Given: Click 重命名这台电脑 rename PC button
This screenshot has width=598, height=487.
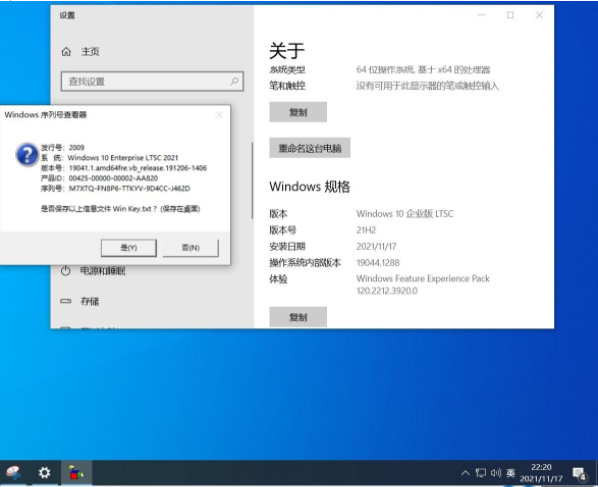Looking at the screenshot, I should coord(310,148).
